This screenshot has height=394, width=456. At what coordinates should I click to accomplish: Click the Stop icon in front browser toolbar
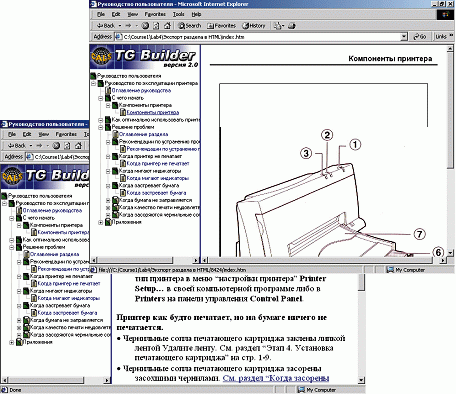click(x=145, y=25)
